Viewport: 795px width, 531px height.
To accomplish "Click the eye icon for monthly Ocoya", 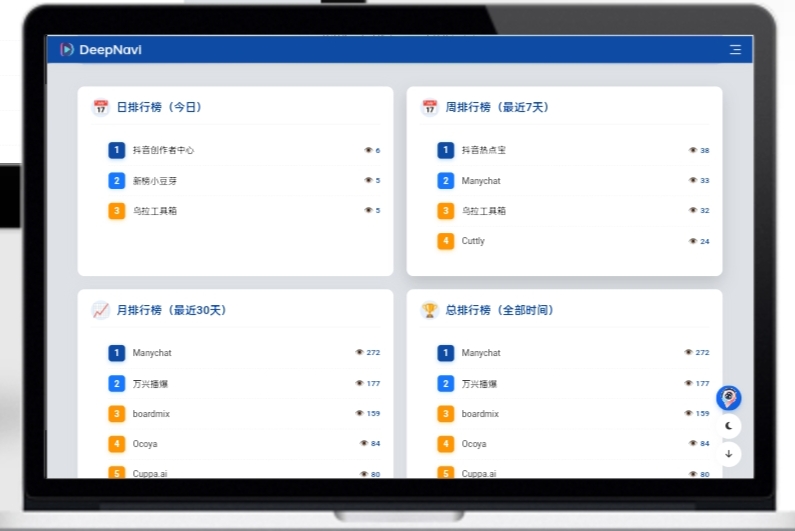I will (364, 443).
